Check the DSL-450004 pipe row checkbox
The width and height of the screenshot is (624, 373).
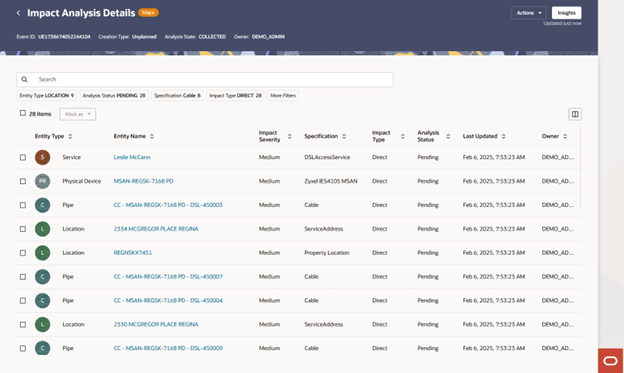[23, 301]
